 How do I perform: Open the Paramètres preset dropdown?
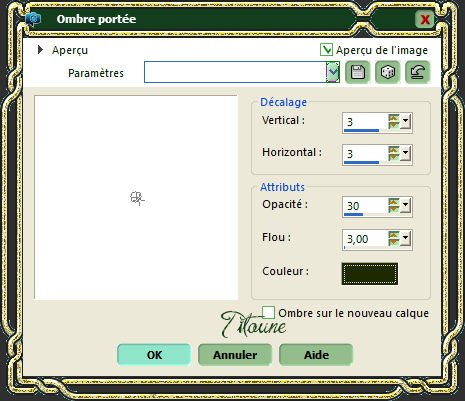[x=333, y=72]
